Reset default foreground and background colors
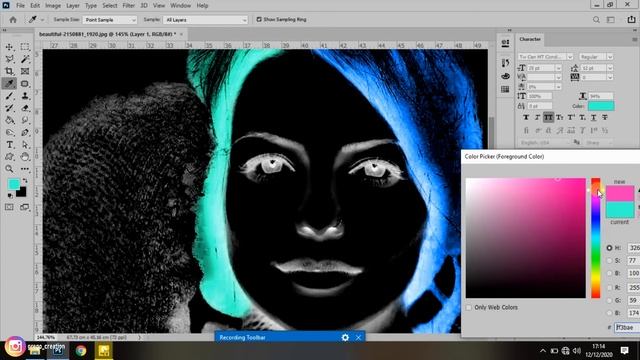Screen dimensions: 640x360 pos(10,196)
